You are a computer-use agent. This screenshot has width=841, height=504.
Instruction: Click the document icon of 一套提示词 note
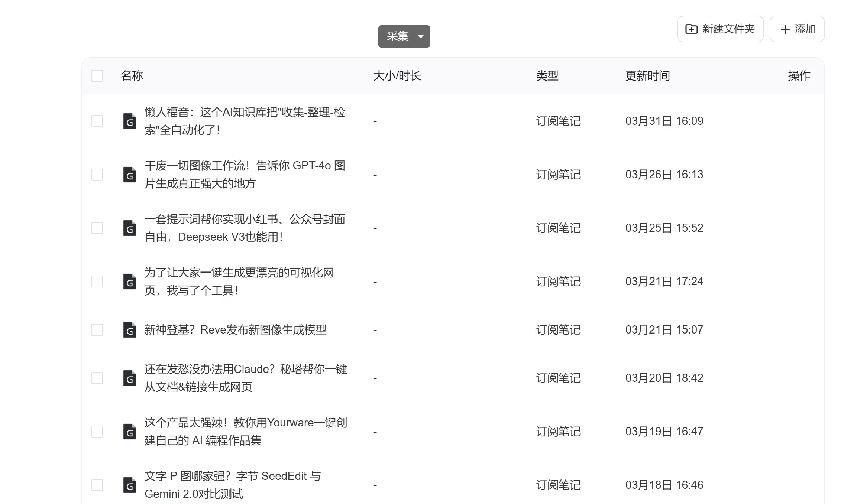(129, 228)
